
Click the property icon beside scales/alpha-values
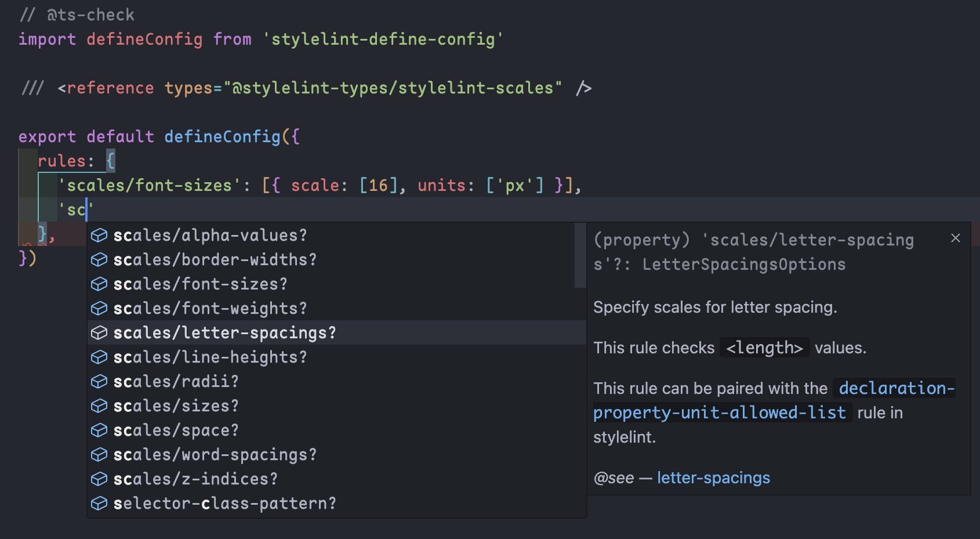[99, 235]
